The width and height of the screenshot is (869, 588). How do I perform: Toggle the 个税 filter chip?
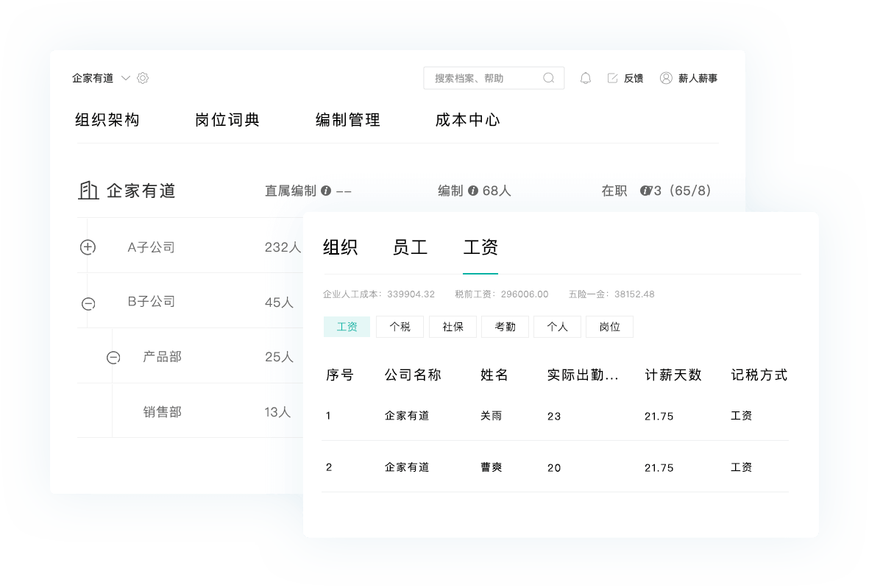(x=400, y=326)
